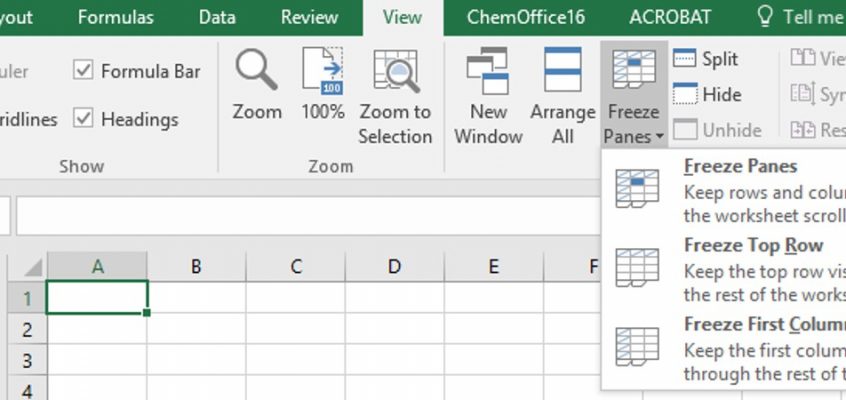Click the Freeze Top Row grid icon
This screenshot has height=400, width=846.
[x=637, y=268]
